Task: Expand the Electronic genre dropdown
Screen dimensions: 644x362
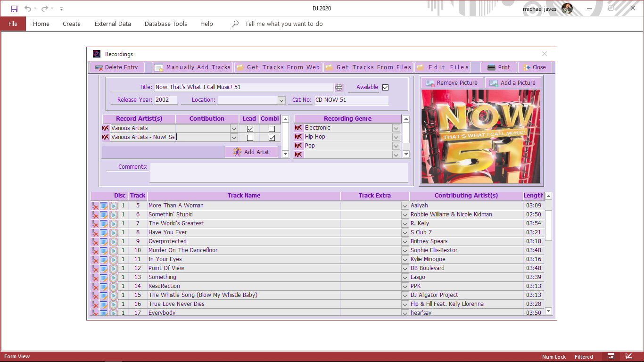Action: point(396,128)
